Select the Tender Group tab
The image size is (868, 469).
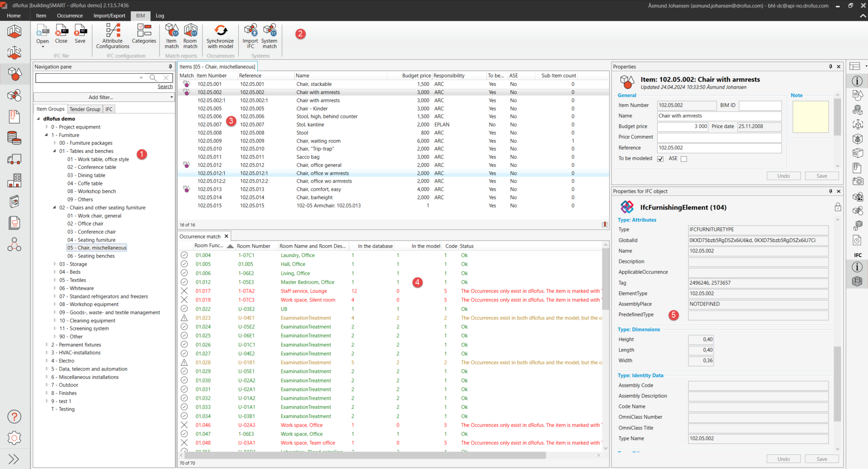point(85,109)
